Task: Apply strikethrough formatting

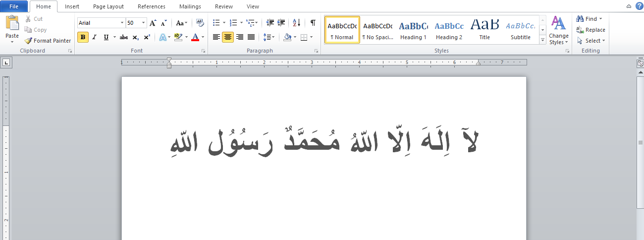Action: coord(124,37)
